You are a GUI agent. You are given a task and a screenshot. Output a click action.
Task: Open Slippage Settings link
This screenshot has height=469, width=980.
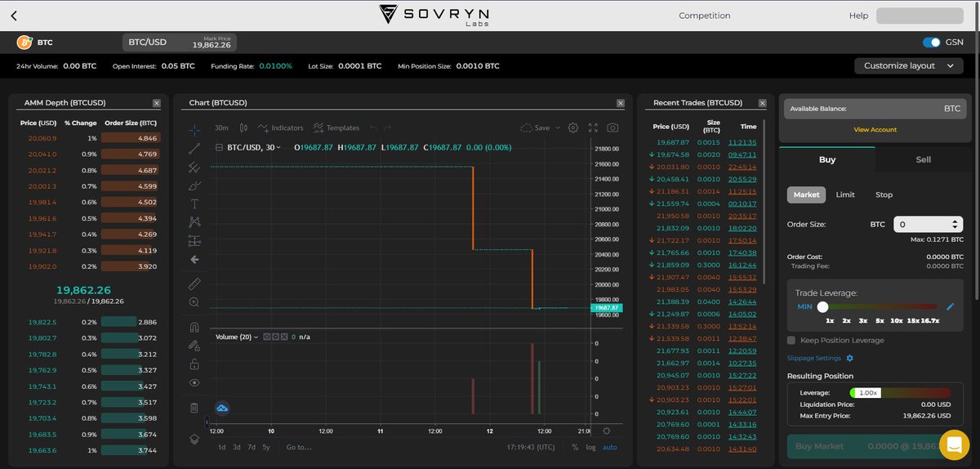click(x=814, y=358)
